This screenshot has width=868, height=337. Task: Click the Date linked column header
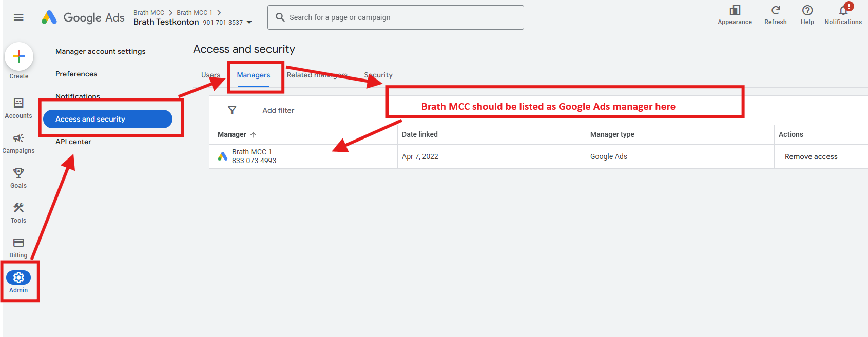pyautogui.click(x=420, y=134)
